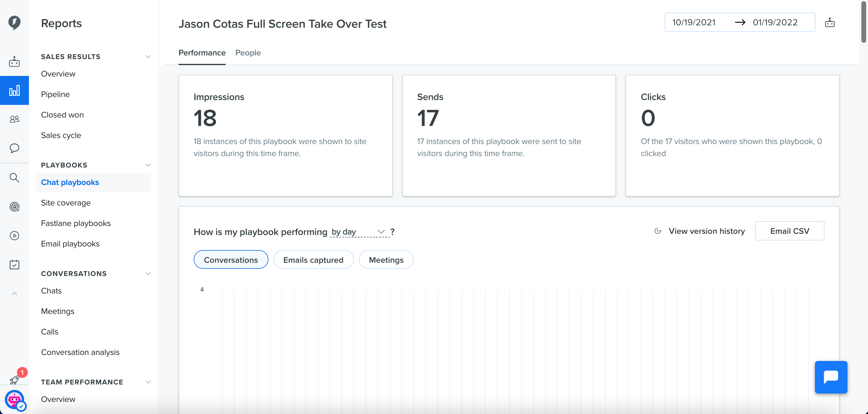Open the target accounts icon

coord(14,207)
